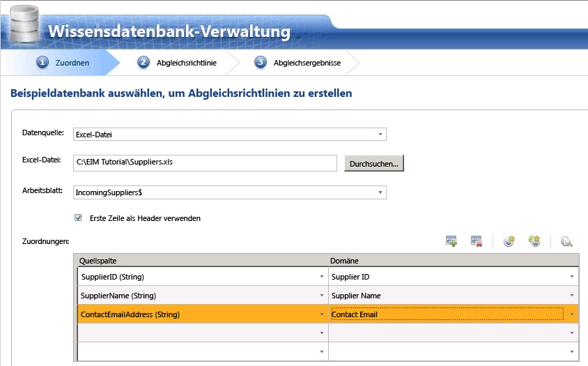Viewport: 588px width, 366px height.
Task: Go to step 2 Abgleichsrichtlinie
Action: pos(178,63)
